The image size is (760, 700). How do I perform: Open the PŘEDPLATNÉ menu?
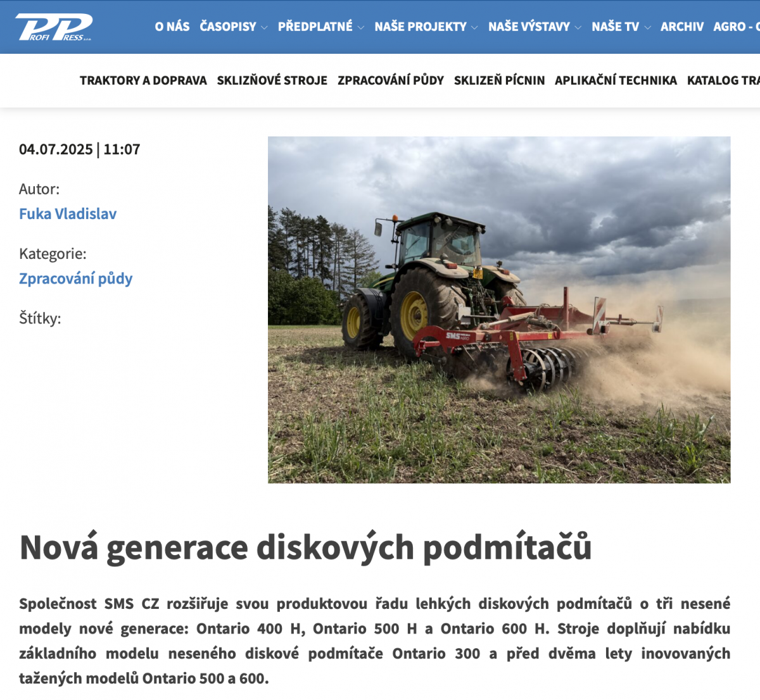pos(315,27)
